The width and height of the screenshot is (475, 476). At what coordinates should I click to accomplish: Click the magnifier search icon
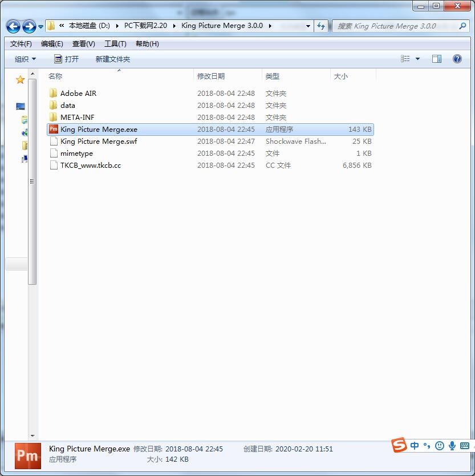462,26
